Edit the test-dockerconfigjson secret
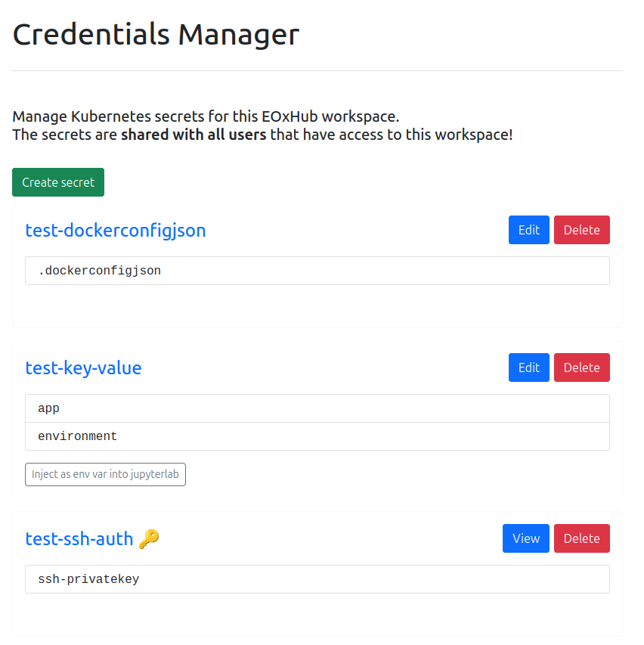The image size is (644, 645). (528, 230)
